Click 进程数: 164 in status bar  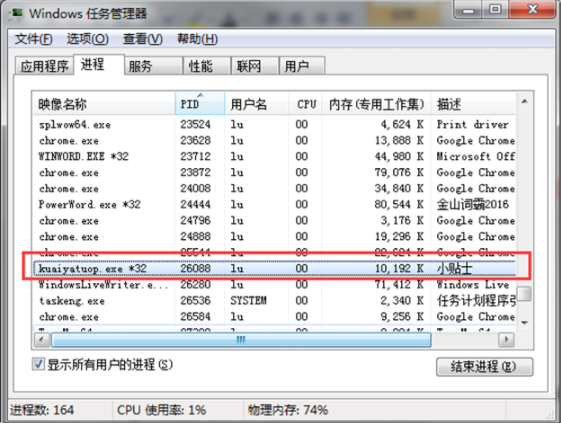tap(42, 410)
